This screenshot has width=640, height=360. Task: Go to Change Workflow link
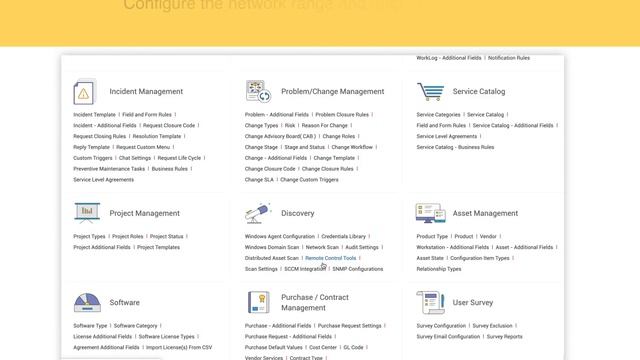(x=352, y=147)
